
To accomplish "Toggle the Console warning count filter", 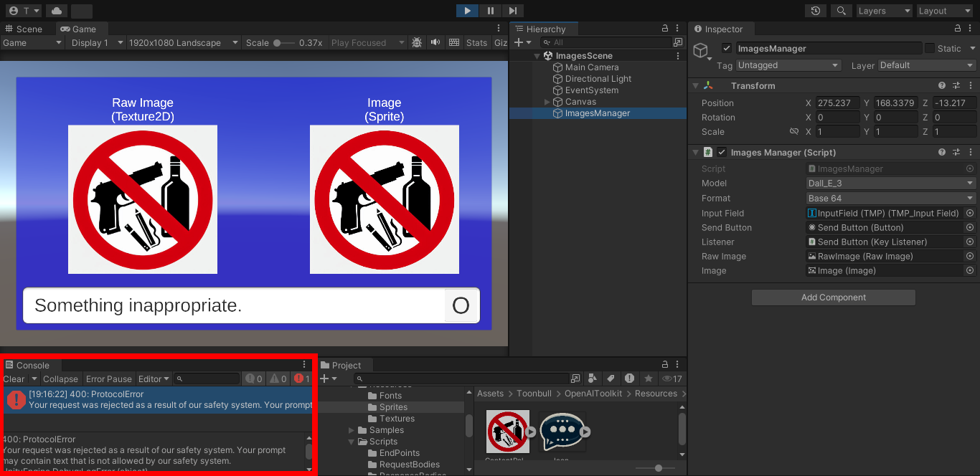I will coord(278,379).
